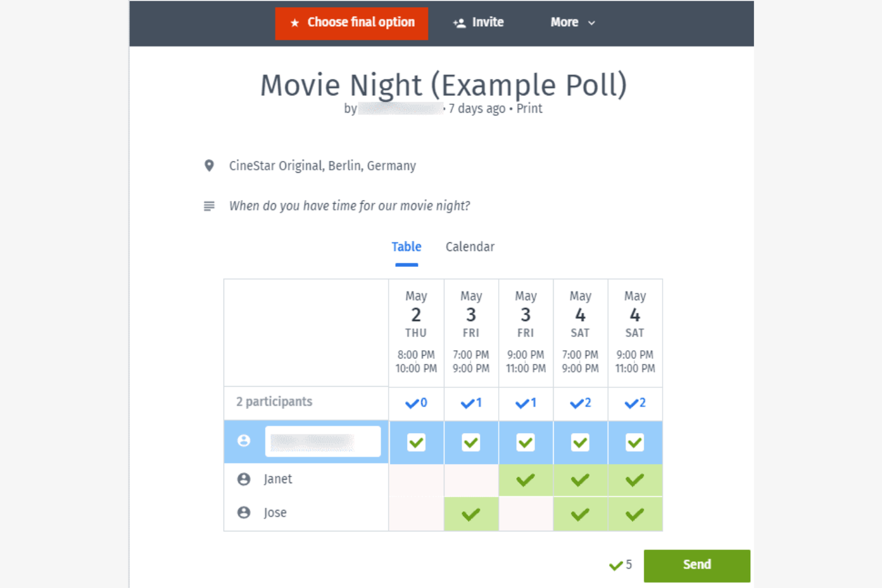The width and height of the screenshot is (882, 588).
Task: Click the green checkmark total beside Send
Action: pyautogui.click(x=620, y=565)
